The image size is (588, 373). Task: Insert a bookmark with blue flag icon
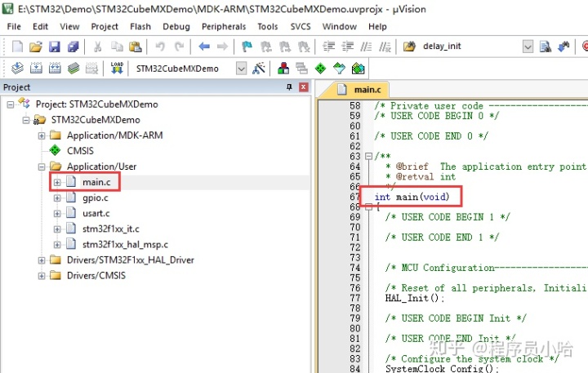point(247,47)
